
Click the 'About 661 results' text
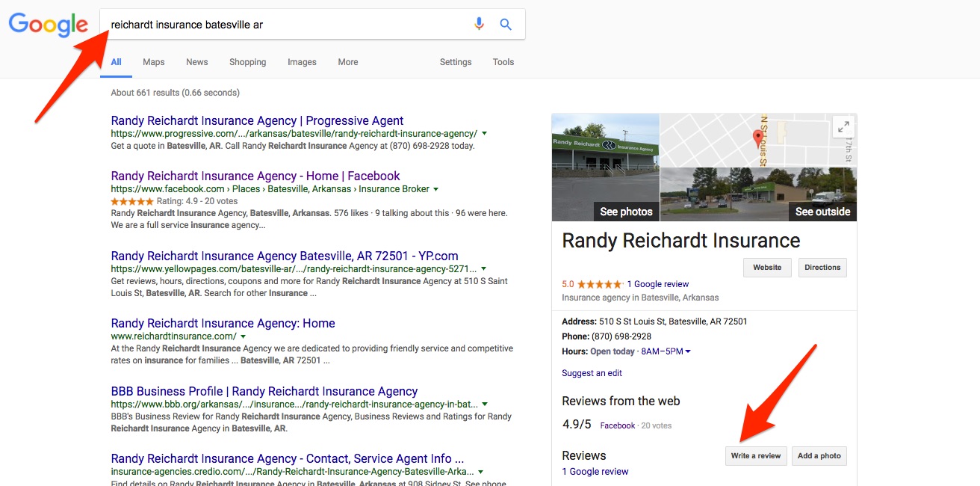175,93
